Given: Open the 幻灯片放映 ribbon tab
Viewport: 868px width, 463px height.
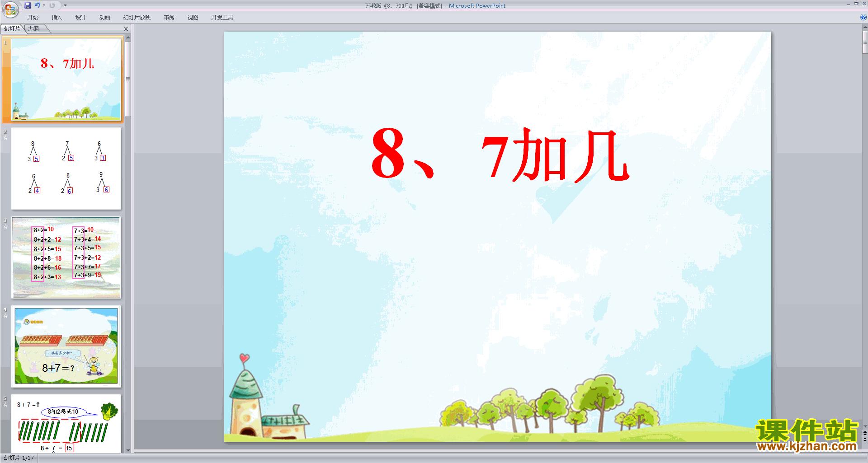Looking at the screenshot, I should (137, 17).
